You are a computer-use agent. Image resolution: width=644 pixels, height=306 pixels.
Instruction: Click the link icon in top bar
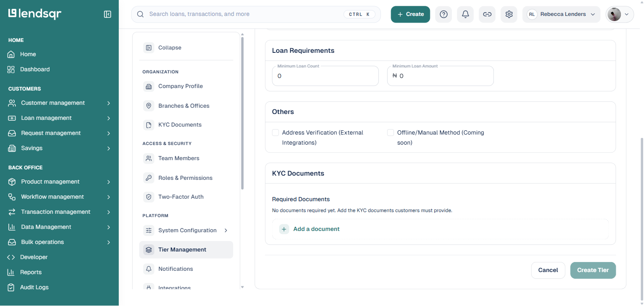point(487,14)
